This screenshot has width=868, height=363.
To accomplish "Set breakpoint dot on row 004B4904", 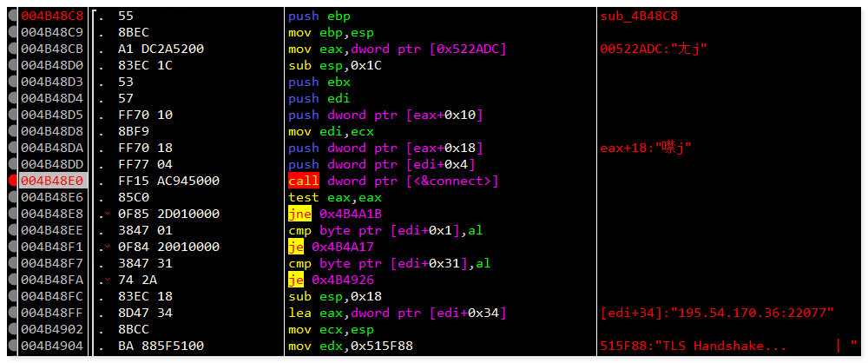I will 11,346.
